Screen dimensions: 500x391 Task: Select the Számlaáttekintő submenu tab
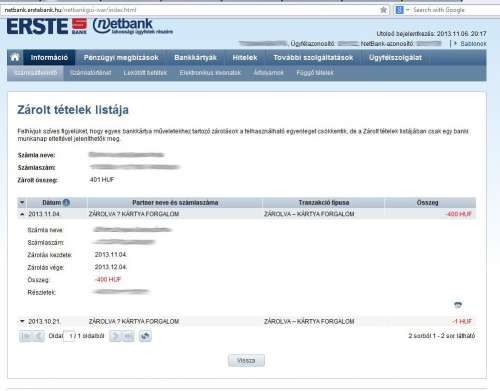click(x=36, y=73)
